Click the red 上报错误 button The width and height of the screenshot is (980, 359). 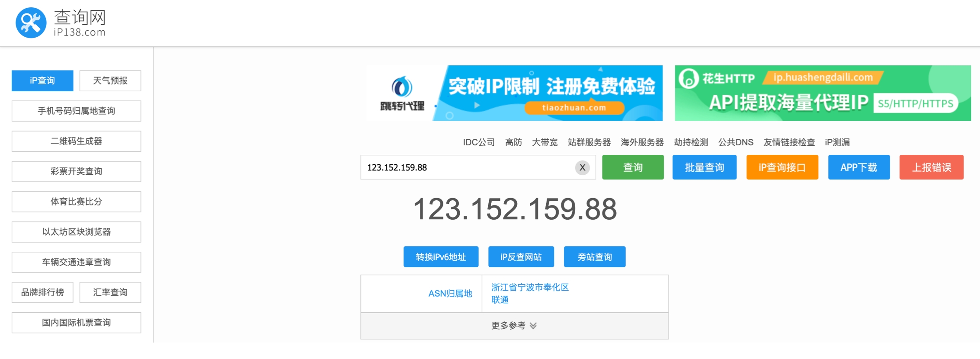tap(932, 167)
